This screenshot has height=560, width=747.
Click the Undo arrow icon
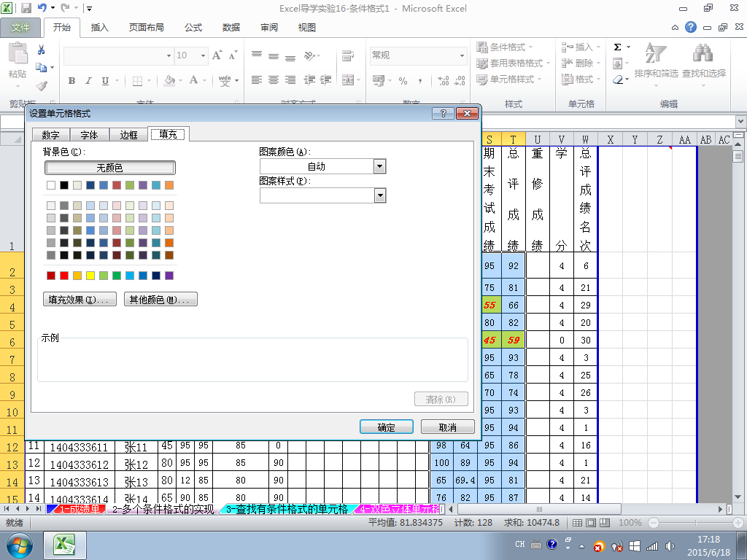(42, 7)
